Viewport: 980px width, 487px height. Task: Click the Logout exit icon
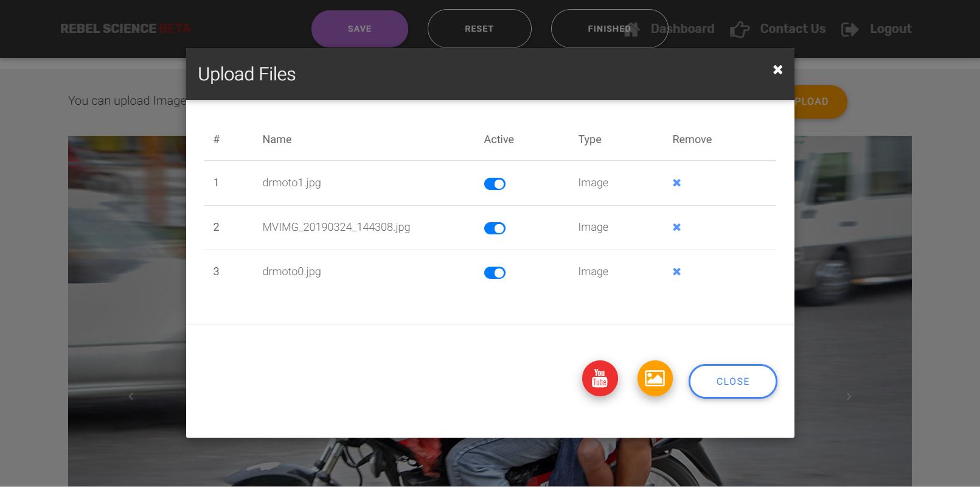coord(849,29)
